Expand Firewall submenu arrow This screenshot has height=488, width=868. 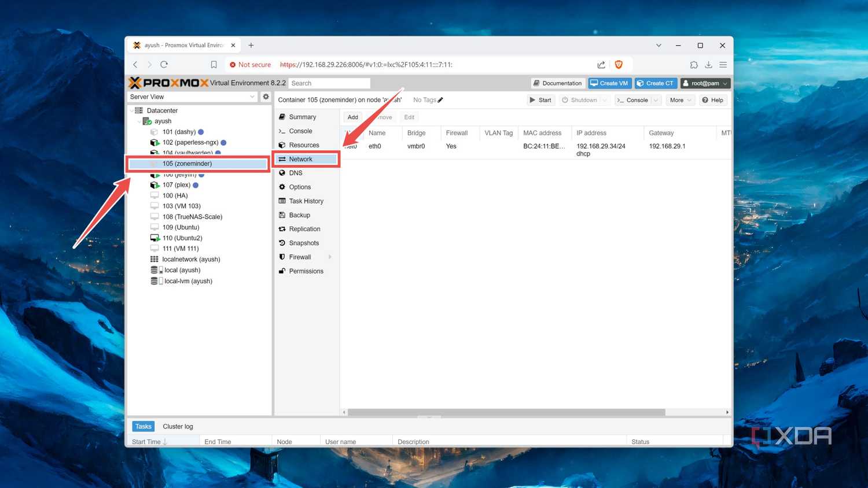pyautogui.click(x=330, y=257)
